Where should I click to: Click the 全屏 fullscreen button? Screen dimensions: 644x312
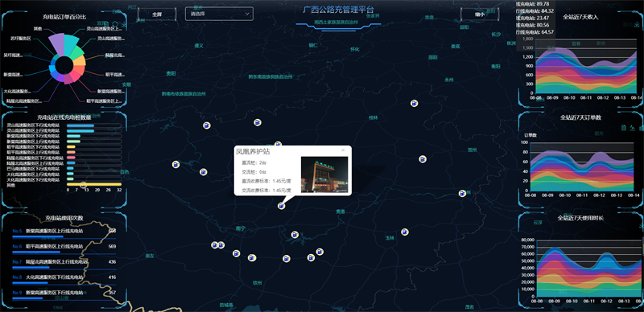(x=157, y=14)
